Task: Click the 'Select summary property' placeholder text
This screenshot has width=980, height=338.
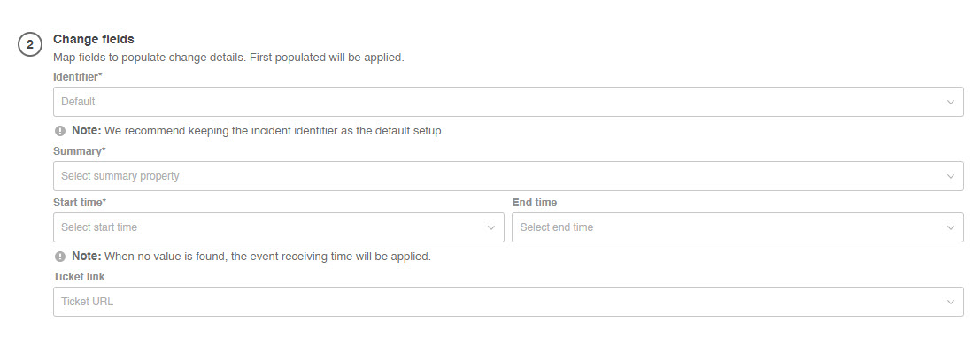Action: click(x=120, y=175)
